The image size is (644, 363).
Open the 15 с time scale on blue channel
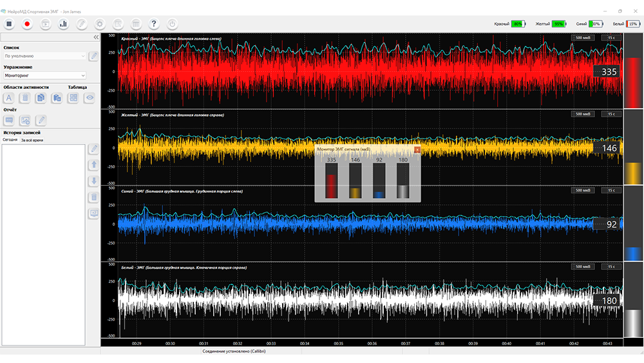[x=612, y=190]
